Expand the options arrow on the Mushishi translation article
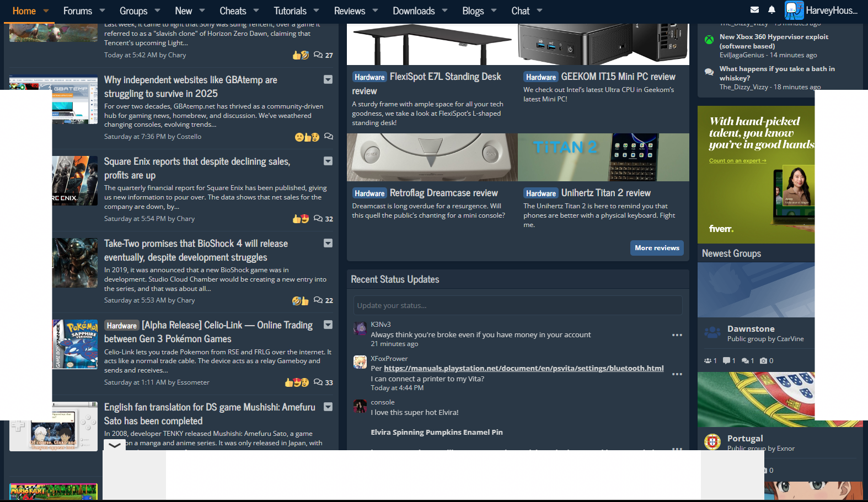This screenshot has height=502, width=868. 328,407
